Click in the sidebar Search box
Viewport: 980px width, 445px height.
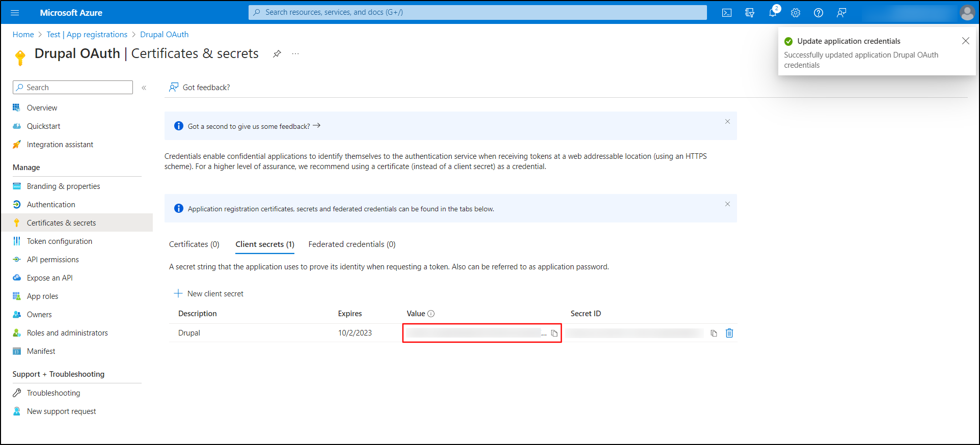tap(73, 88)
